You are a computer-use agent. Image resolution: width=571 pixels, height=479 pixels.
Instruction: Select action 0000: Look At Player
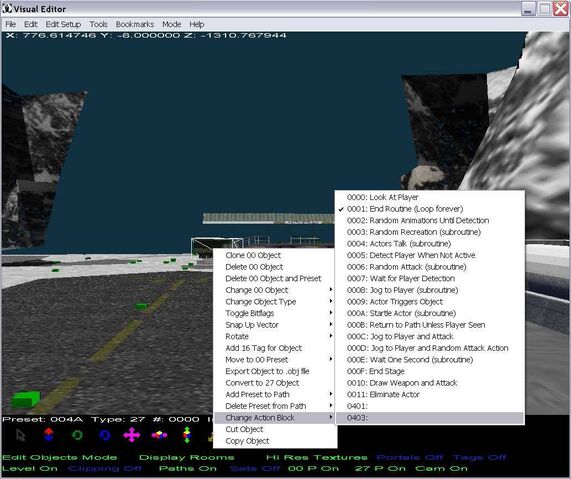click(430, 197)
